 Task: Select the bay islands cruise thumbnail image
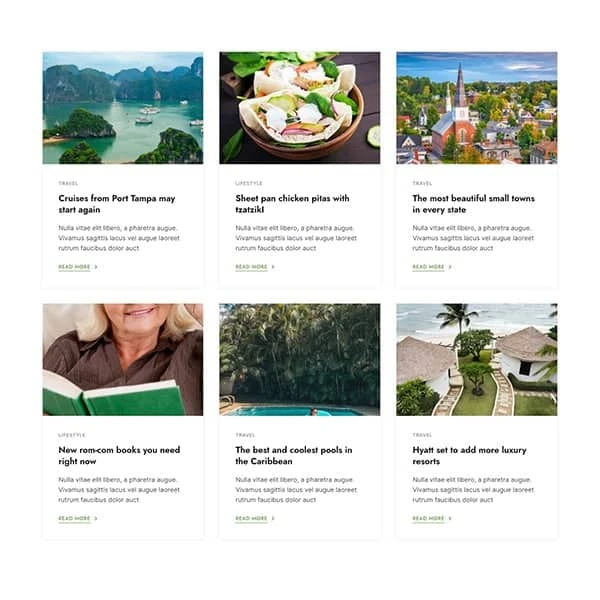tap(123, 108)
